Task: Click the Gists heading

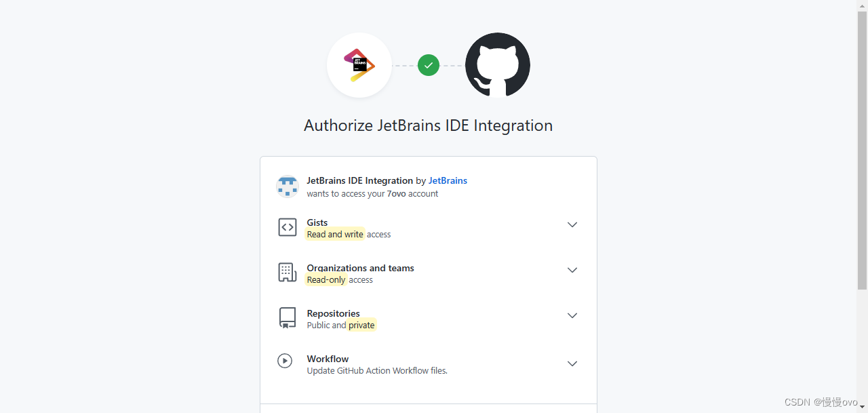Action: click(317, 222)
